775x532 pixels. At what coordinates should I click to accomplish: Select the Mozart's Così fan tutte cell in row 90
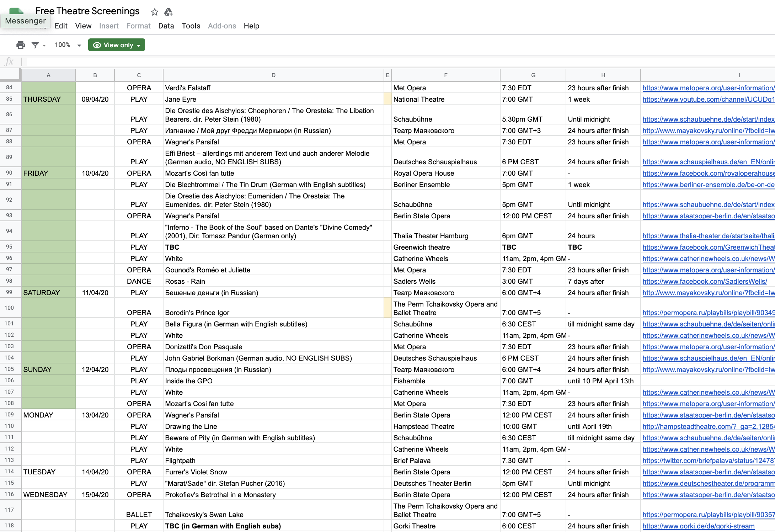[x=273, y=173]
